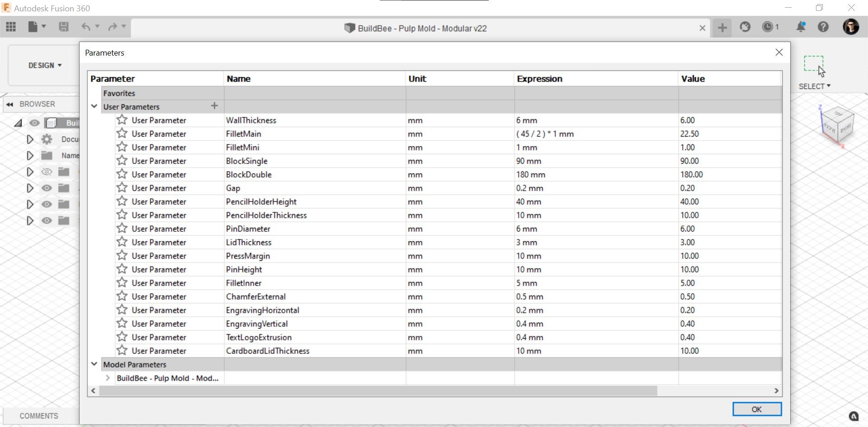Select the PressMargin parameter name
Screen dimensions: 868x427
click(x=248, y=256)
